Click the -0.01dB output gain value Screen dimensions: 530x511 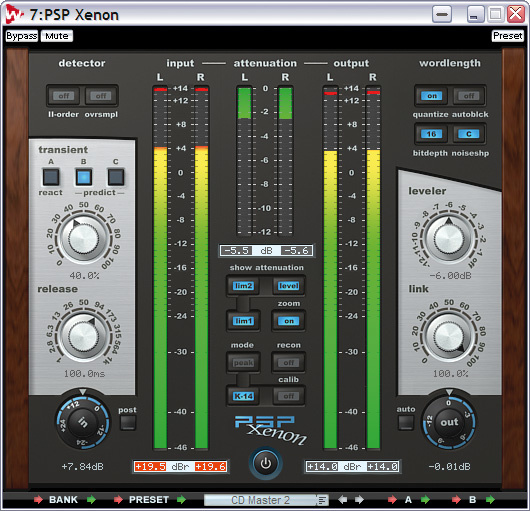(449, 466)
